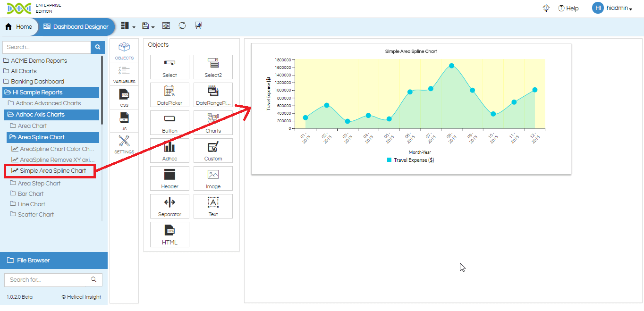Click the blue search magnifier button

click(98, 47)
